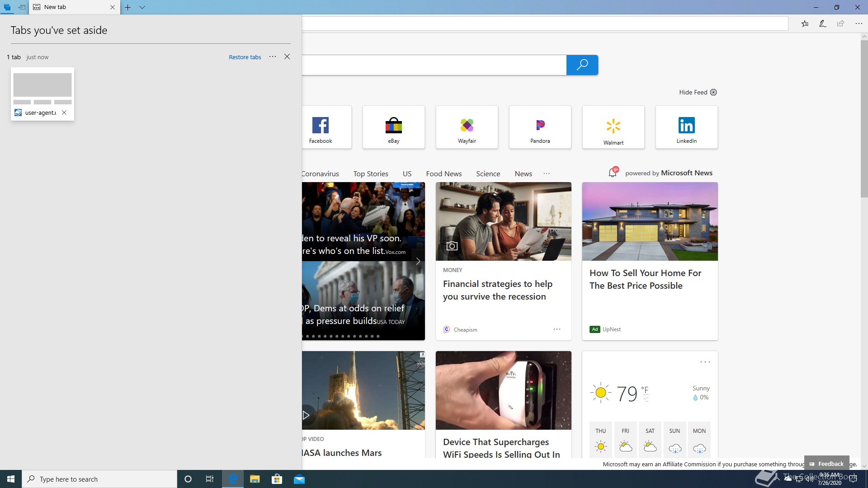Remove the set-aside tab group with X

click(287, 56)
